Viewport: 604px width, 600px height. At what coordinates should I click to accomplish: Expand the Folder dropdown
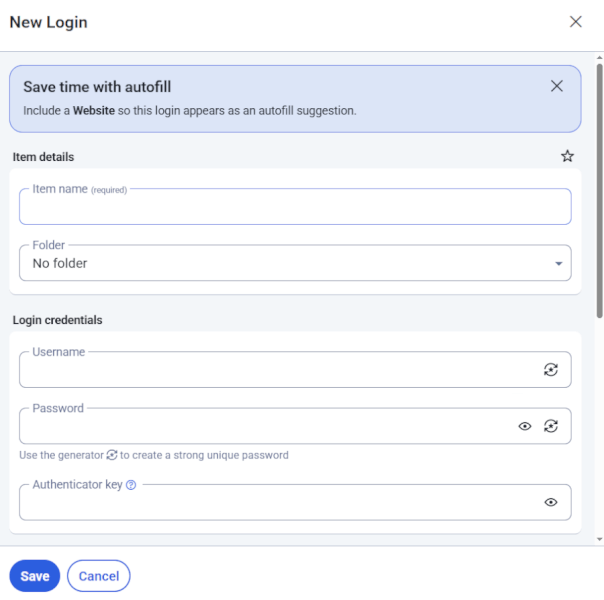click(x=295, y=263)
